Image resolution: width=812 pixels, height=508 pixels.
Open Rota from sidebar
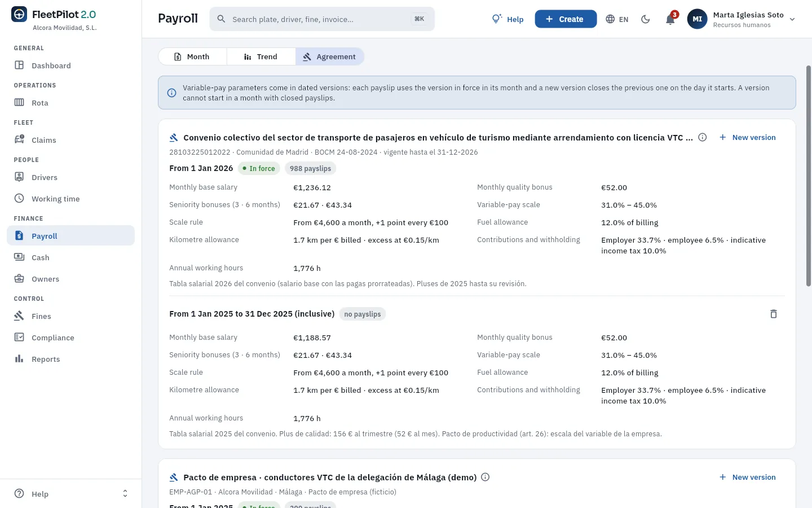(70, 103)
